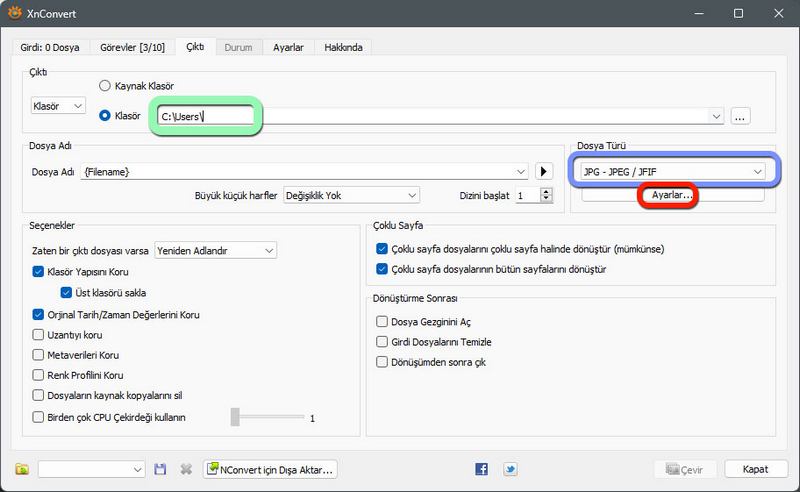Viewport: 800px width, 492px height.
Task: Enable Dosya Gezginini Aç checkbox
Action: point(382,322)
